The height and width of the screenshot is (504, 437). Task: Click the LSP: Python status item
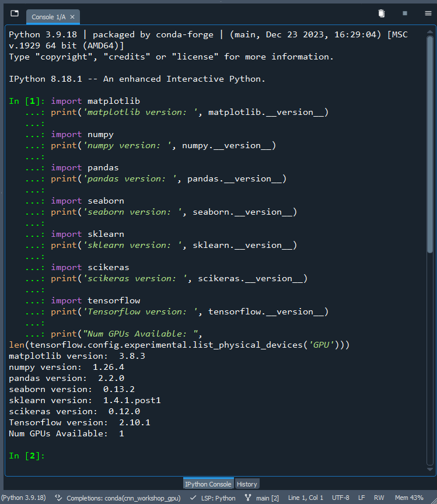(218, 498)
